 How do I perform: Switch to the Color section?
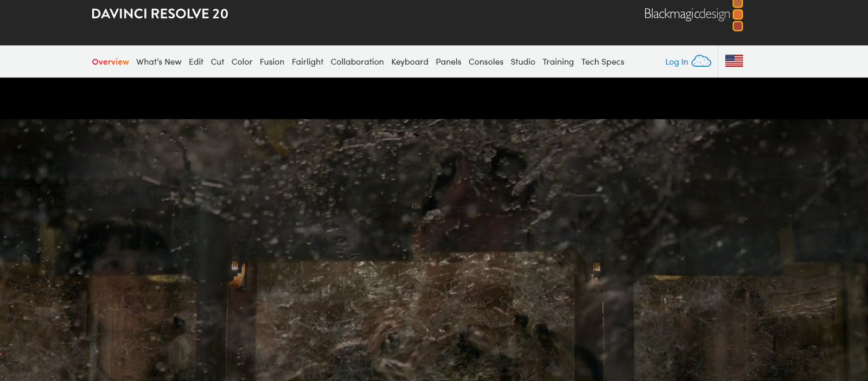tap(241, 62)
